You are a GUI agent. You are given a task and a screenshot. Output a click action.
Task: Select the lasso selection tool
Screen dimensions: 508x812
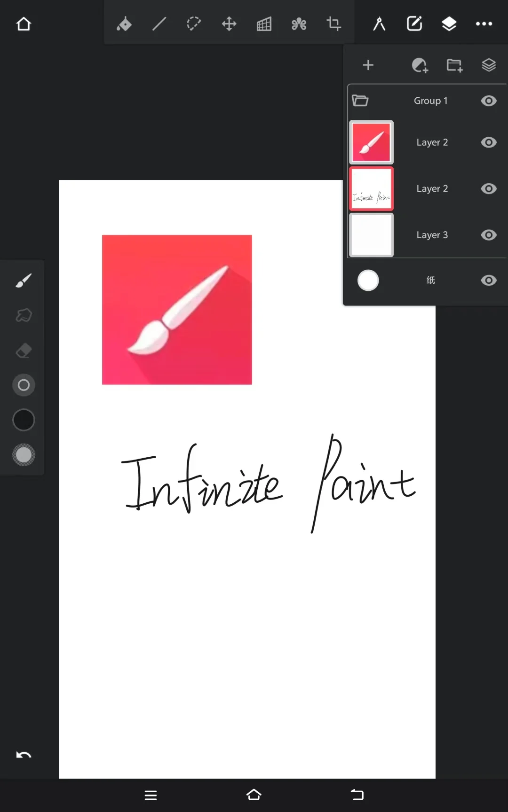[x=194, y=23]
